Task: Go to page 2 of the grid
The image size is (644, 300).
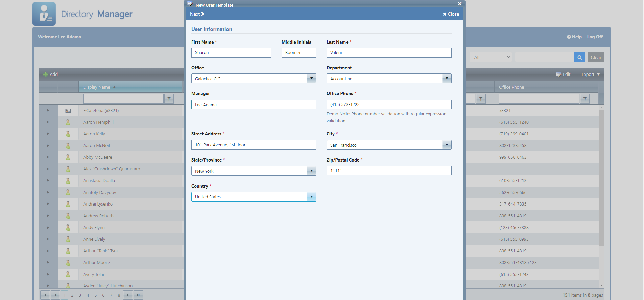Action: tap(72, 295)
